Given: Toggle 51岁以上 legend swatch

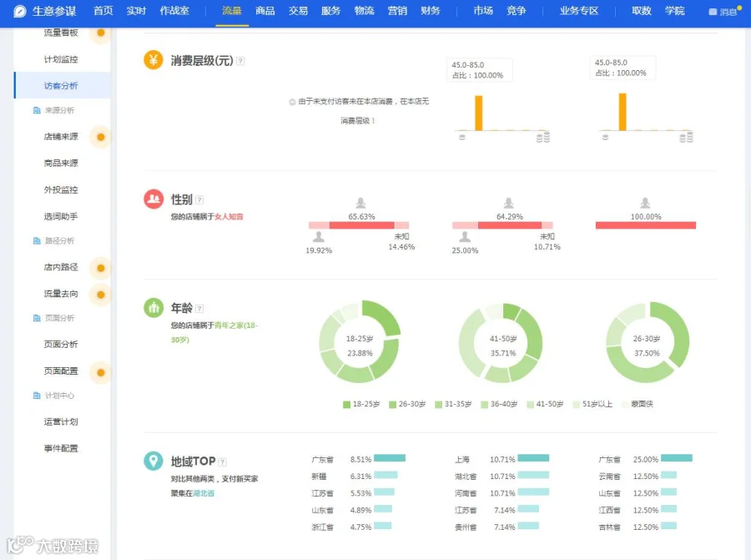Looking at the screenshot, I should (x=576, y=405).
